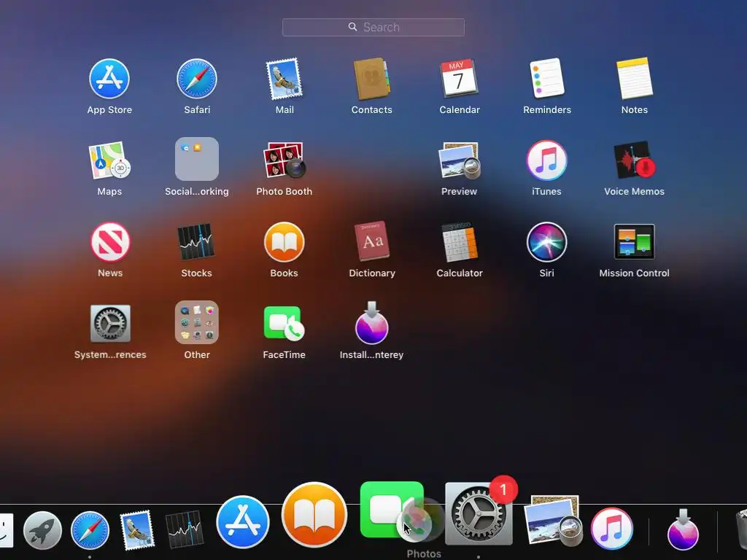Open Books from Launchpad grid

point(285,242)
